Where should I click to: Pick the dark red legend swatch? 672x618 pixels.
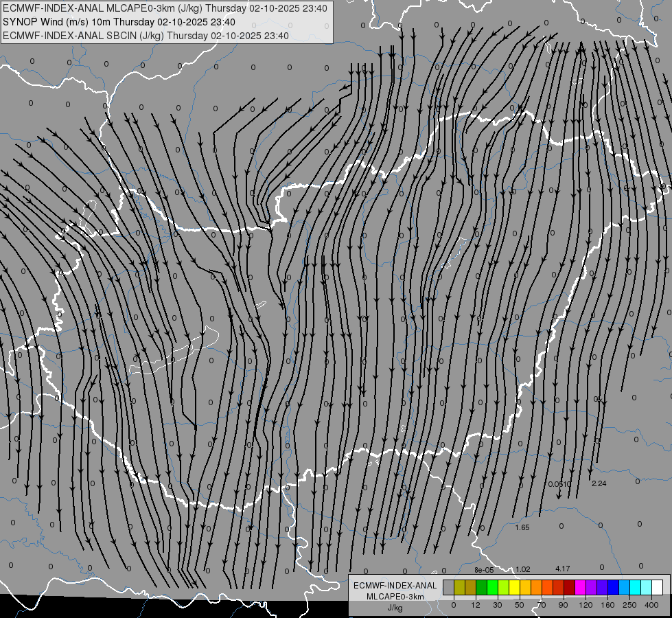(569, 587)
